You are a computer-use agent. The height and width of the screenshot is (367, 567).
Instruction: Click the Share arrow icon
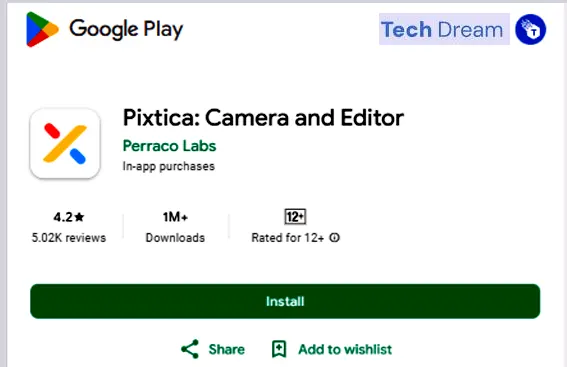click(x=190, y=349)
